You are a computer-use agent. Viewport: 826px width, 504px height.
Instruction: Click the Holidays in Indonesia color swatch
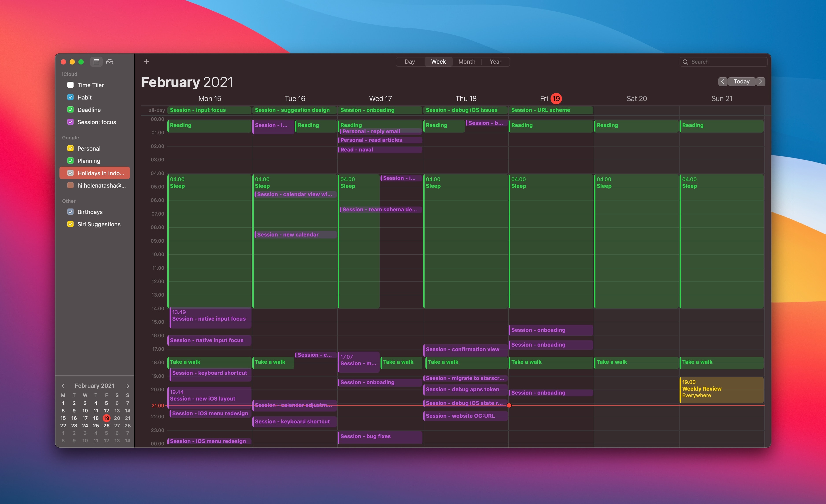point(70,173)
